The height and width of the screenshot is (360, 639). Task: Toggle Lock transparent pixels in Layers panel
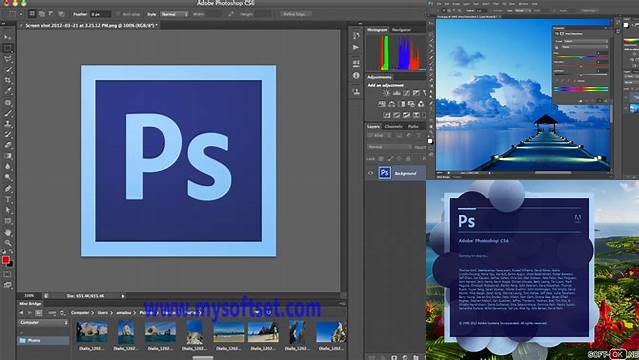[381, 159]
